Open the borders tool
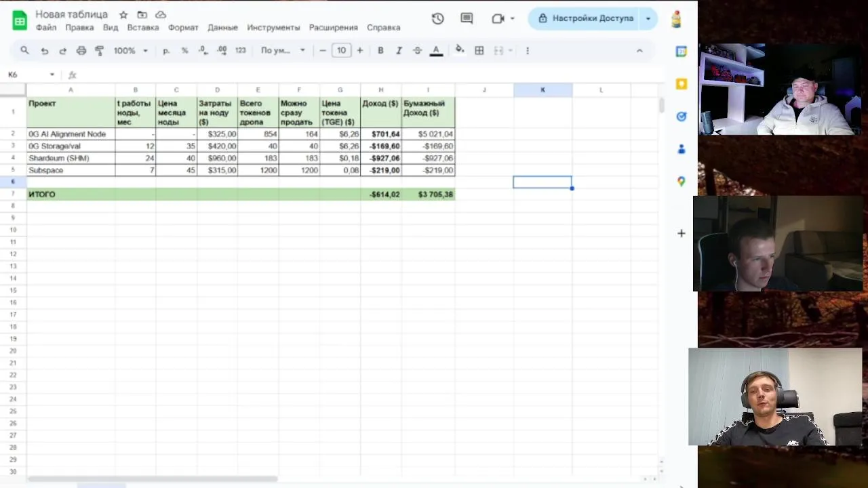This screenshot has width=868, height=488. pyautogui.click(x=479, y=50)
